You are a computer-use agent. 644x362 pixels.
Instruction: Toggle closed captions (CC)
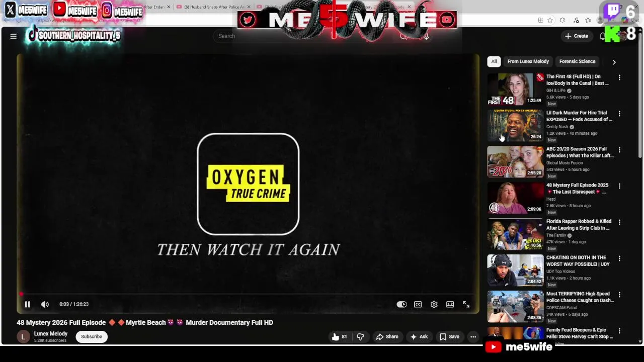pyautogui.click(x=418, y=304)
